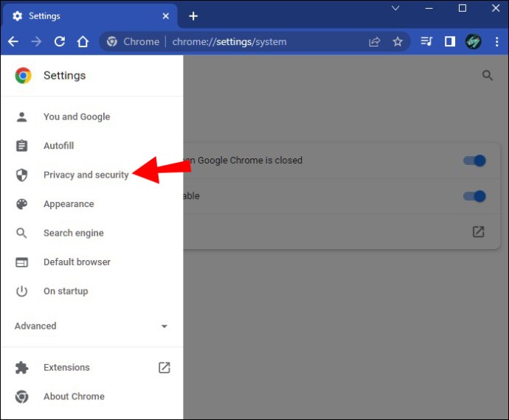509x420 pixels.
Task: Open the profile avatar menu
Action: (474, 41)
